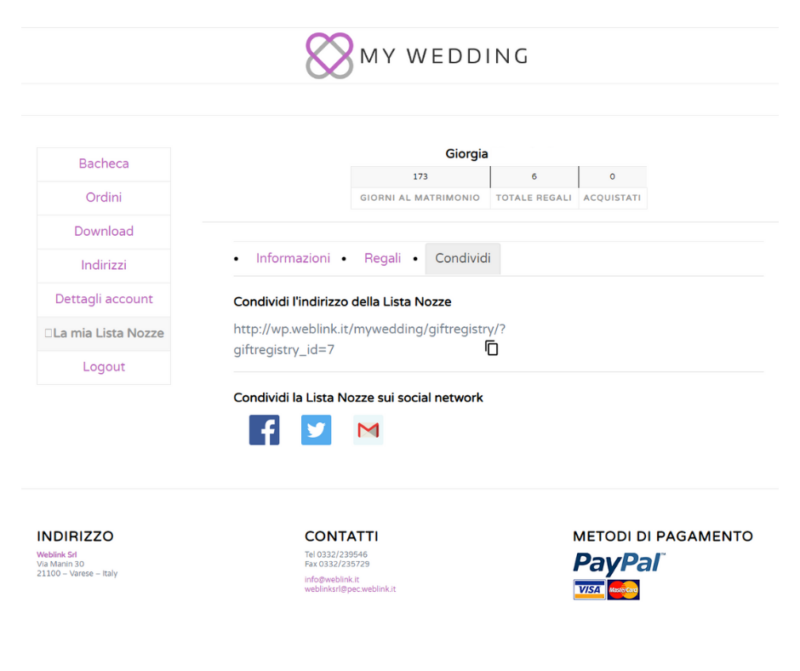Viewport: 800px width, 671px height.
Task: Click the total gifts value 6
Action: click(x=534, y=177)
